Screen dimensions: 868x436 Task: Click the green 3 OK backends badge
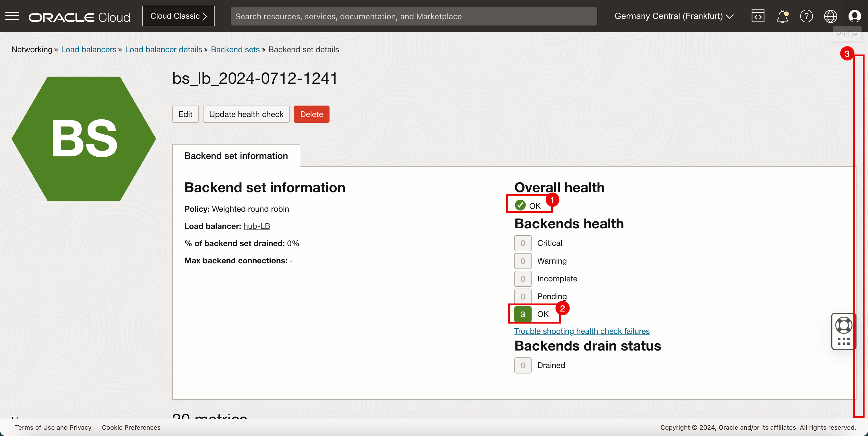(523, 314)
